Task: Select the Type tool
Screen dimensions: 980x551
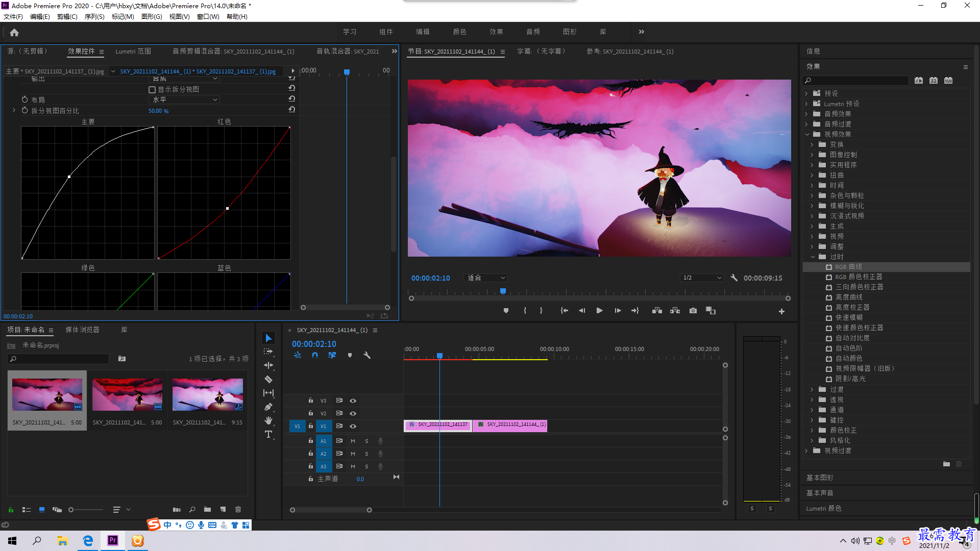Action: click(x=268, y=435)
